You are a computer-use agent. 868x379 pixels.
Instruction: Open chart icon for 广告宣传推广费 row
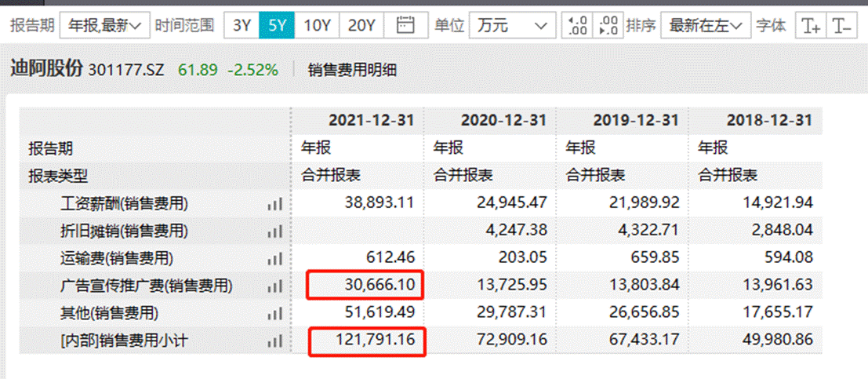tap(274, 286)
